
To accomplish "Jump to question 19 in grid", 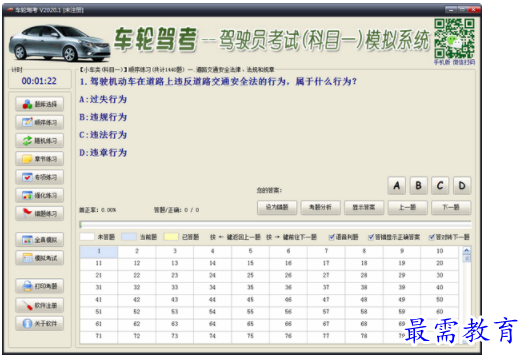I will click(x=402, y=263).
